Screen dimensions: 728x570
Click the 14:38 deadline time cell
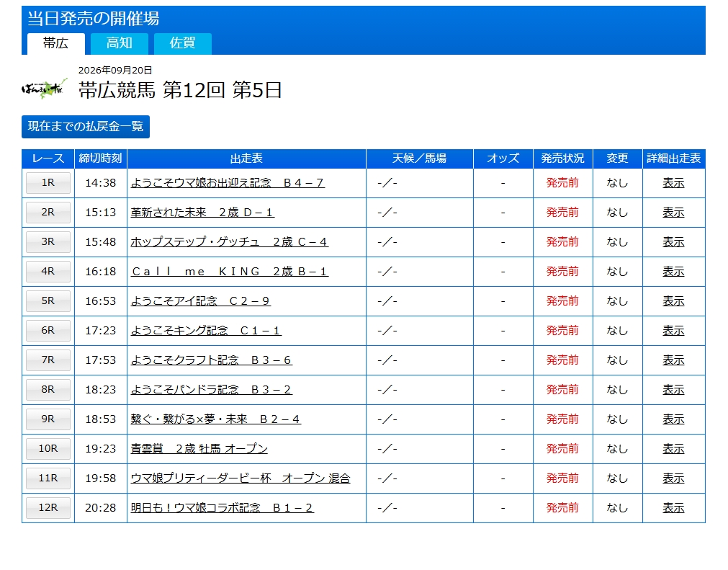coord(101,183)
